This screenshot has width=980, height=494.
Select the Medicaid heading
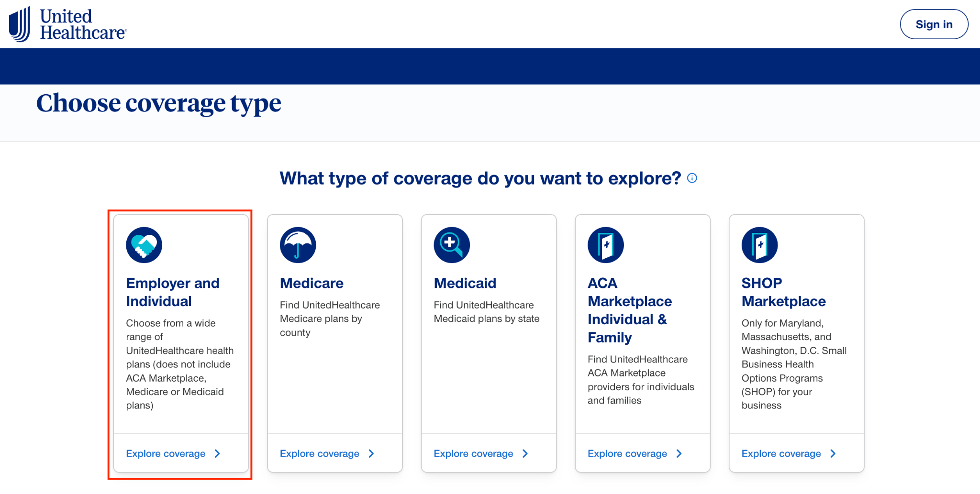pos(465,283)
